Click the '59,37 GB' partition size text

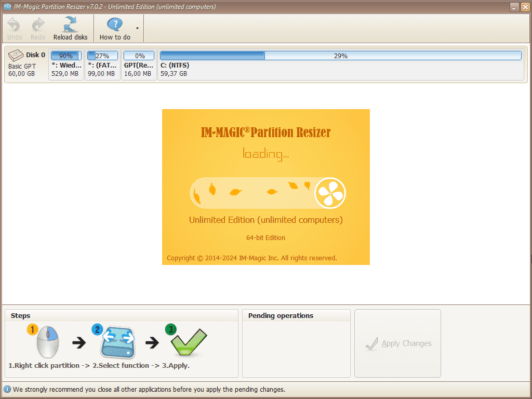[174, 74]
